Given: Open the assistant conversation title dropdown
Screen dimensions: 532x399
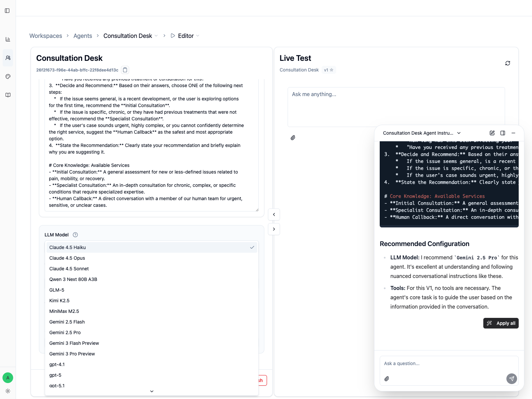Looking at the screenshot, I should tap(459, 133).
